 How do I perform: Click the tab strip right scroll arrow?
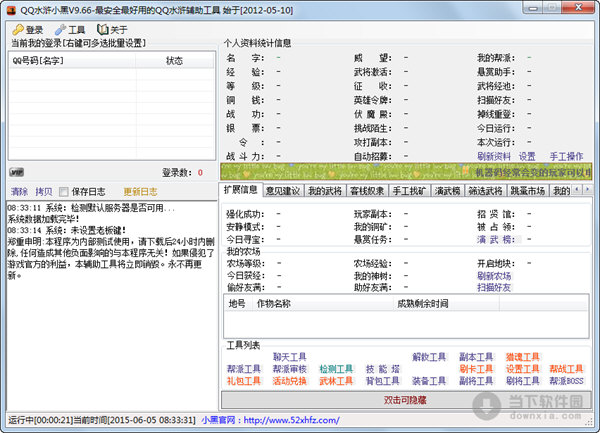point(587,189)
